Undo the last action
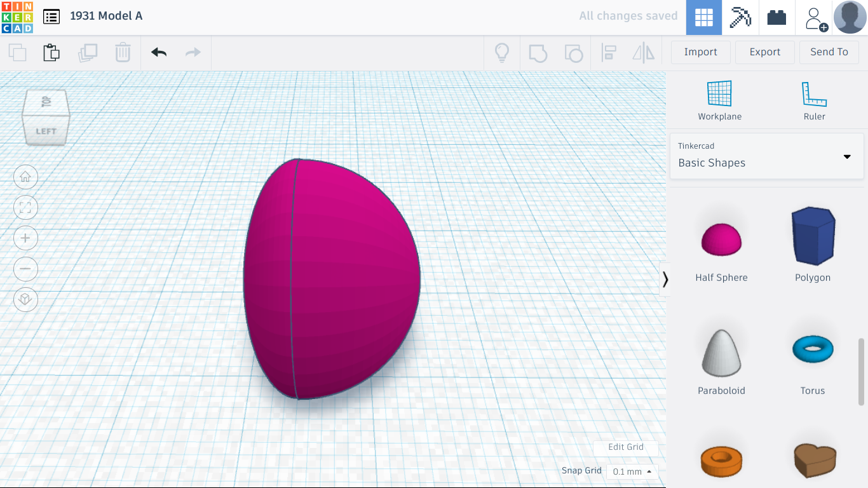The height and width of the screenshot is (488, 868). point(158,52)
